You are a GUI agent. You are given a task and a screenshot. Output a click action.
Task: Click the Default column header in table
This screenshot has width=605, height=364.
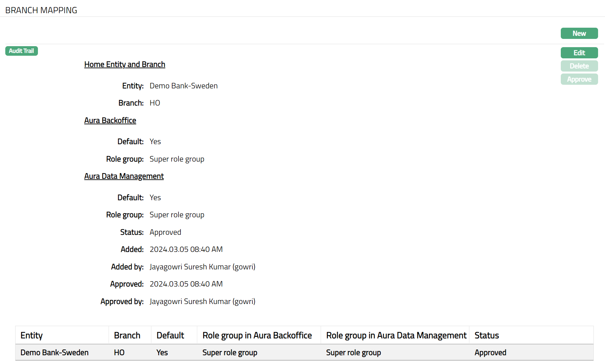coord(170,335)
